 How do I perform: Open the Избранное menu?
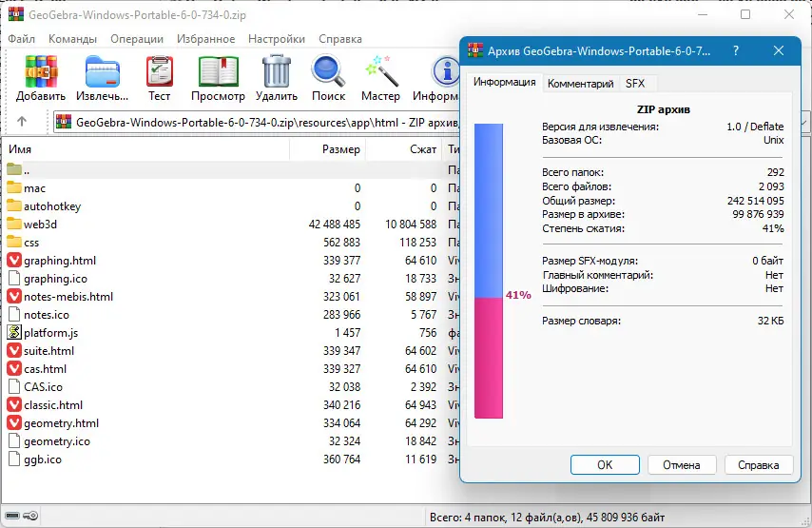(205, 39)
